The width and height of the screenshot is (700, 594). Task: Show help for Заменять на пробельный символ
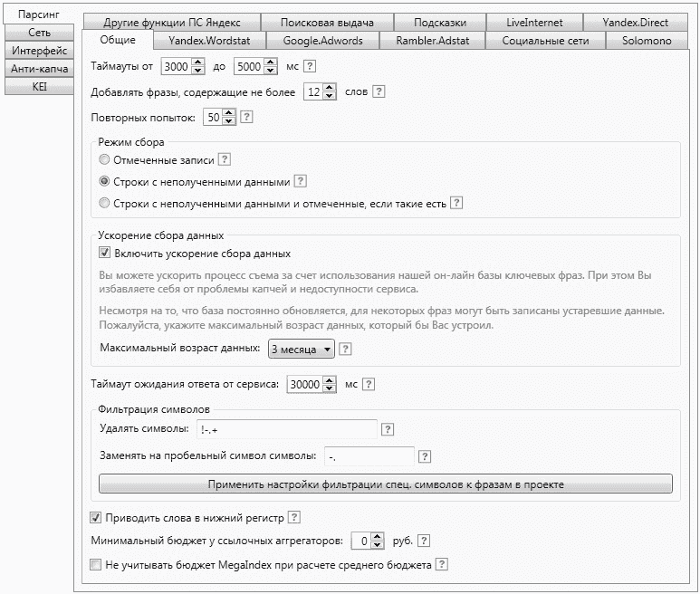click(425, 456)
